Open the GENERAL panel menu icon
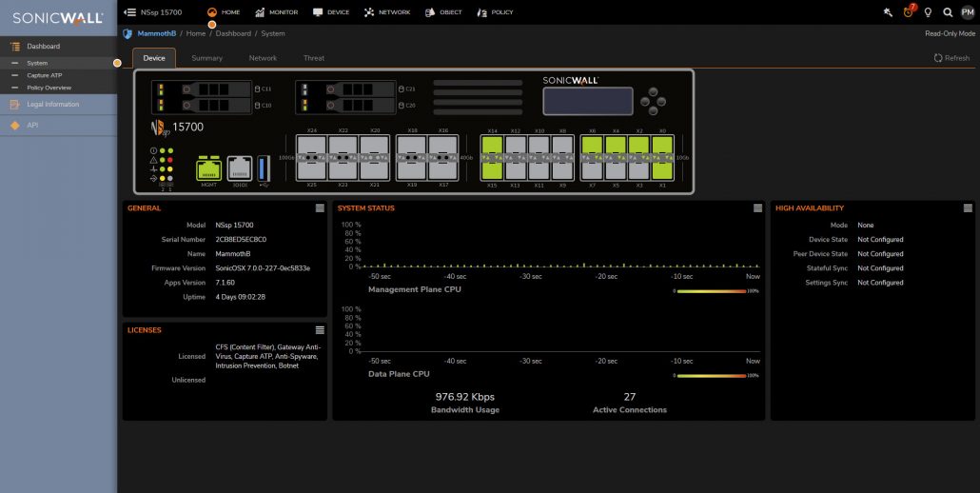 coord(320,208)
